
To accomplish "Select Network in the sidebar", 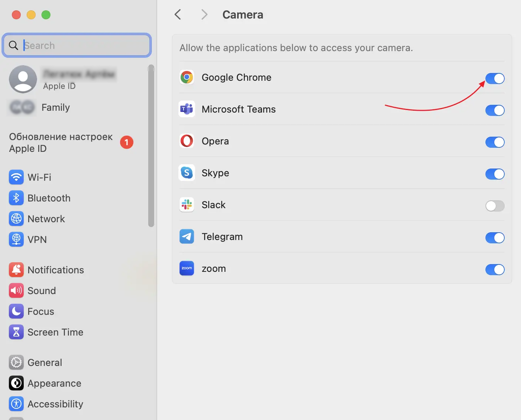I will (46, 219).
